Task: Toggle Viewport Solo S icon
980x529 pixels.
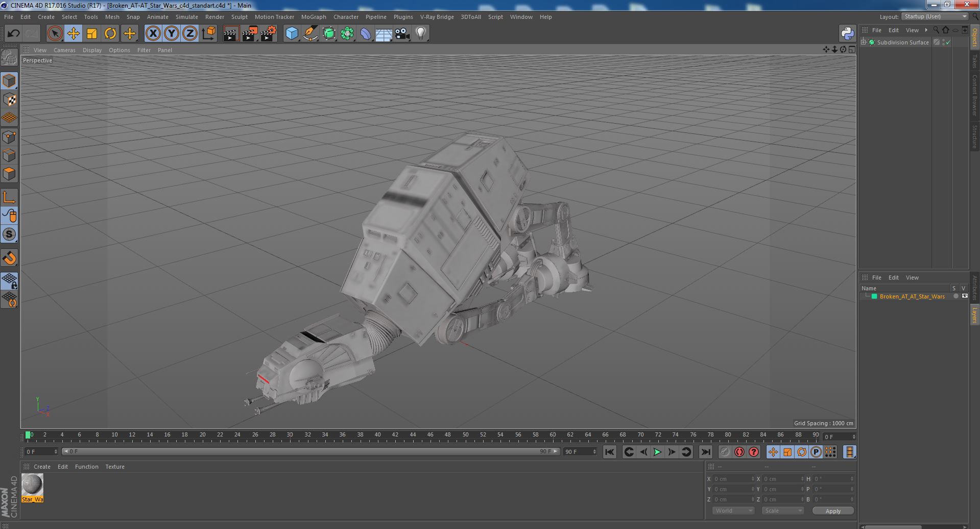Action: click(x=9, y=235)
